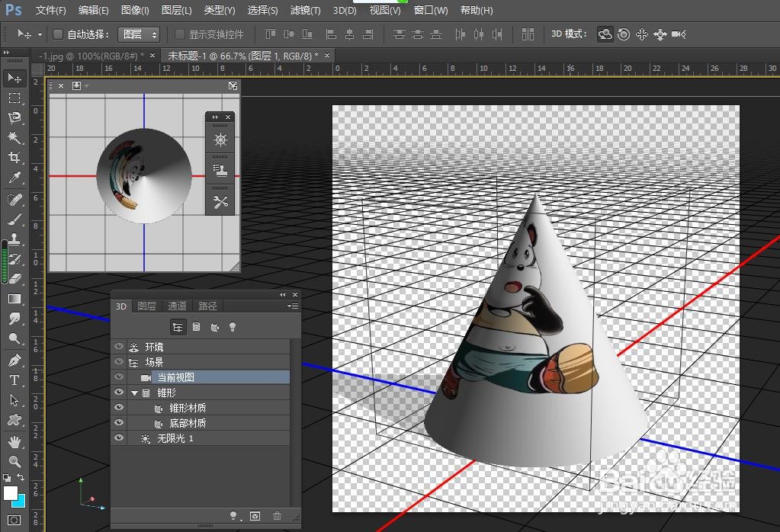Select the Zoom tool
780x532 pixels.
[x=14, y=461]
